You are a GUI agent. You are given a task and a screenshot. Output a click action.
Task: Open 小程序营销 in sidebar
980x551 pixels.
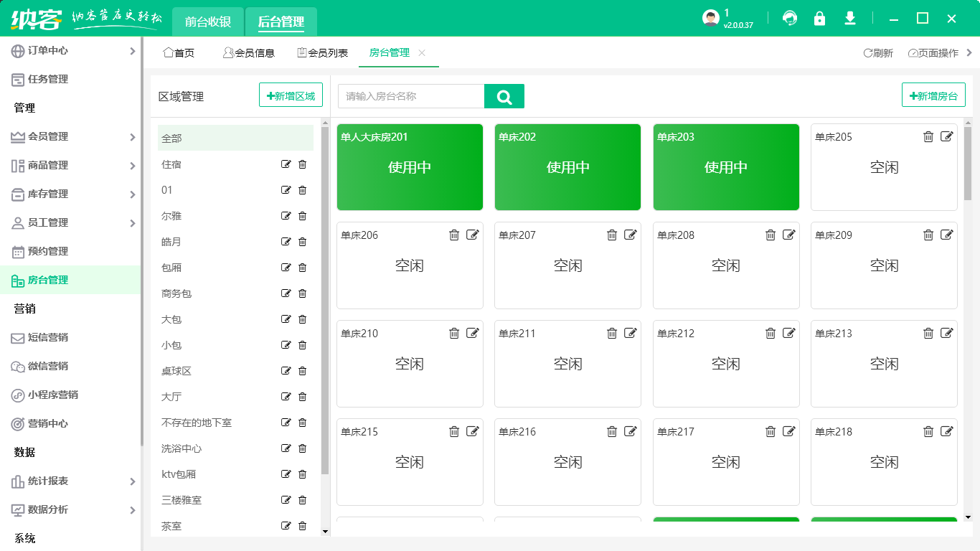70,395
